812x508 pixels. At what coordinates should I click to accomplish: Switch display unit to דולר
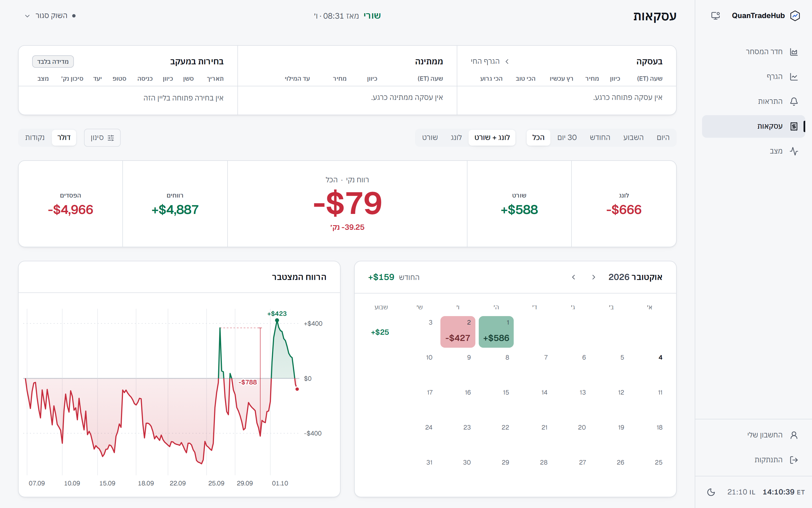pyautogui.click(x=64, y=137)
